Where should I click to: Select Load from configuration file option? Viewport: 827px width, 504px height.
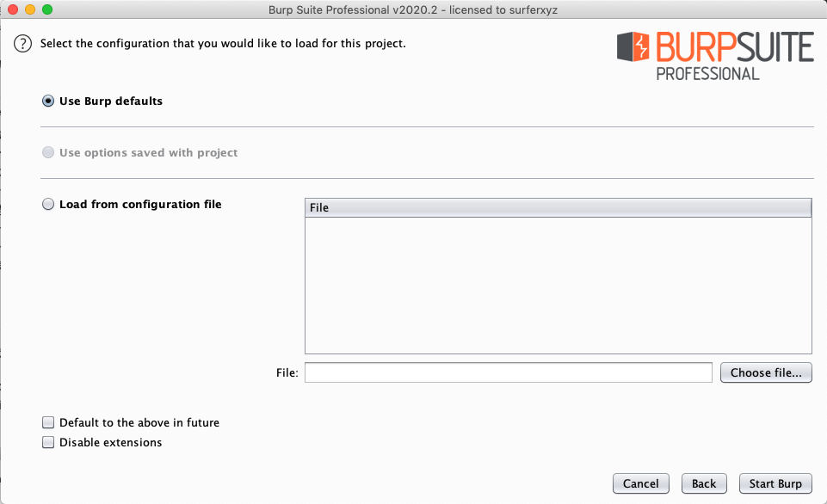pos(48,204)
